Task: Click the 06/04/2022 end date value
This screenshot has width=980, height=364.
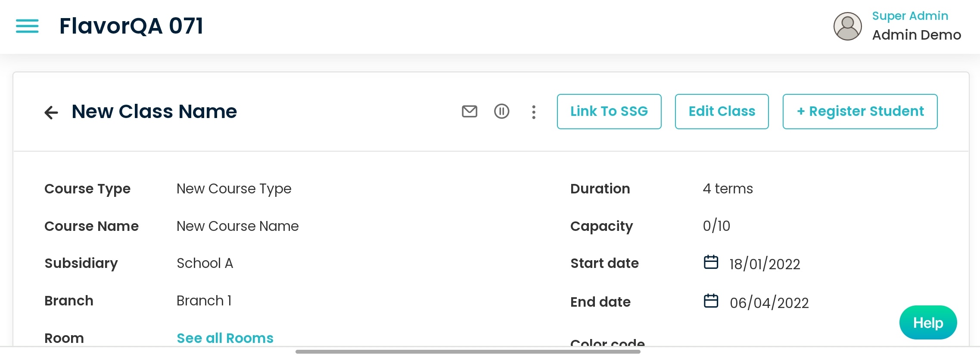Action: (769, 303)
